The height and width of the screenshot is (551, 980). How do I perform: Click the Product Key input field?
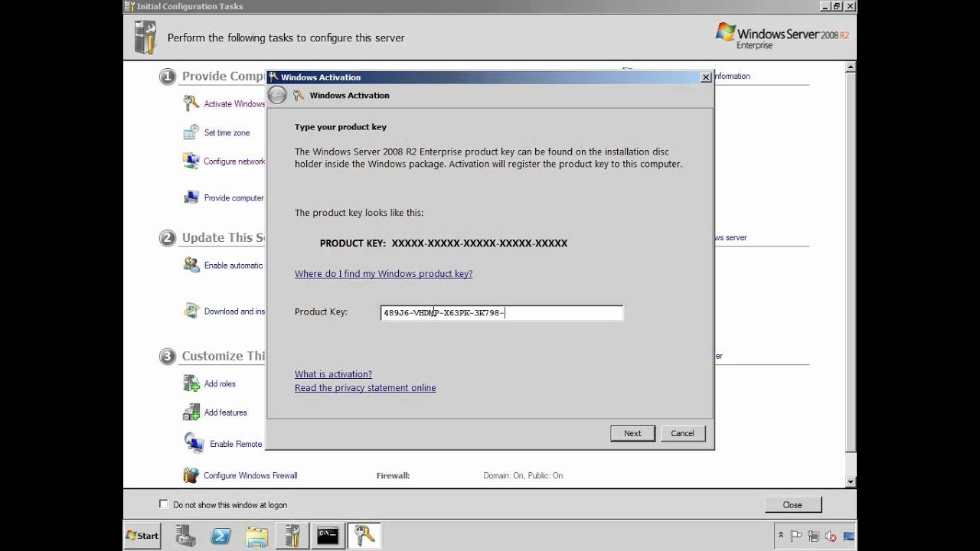[x=502, y=312]
